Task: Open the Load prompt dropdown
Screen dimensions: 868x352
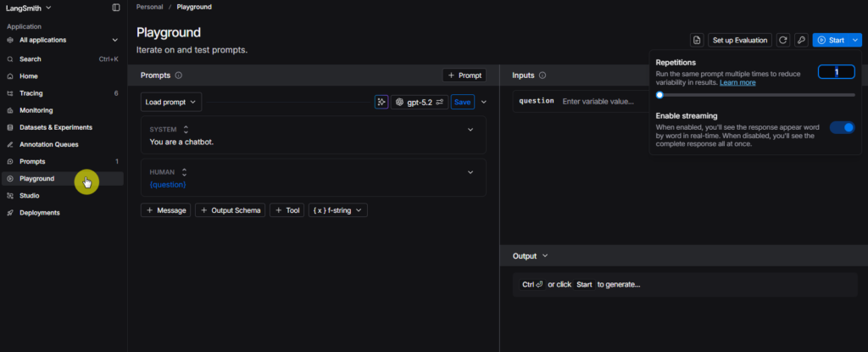Action: coord(171,102)
